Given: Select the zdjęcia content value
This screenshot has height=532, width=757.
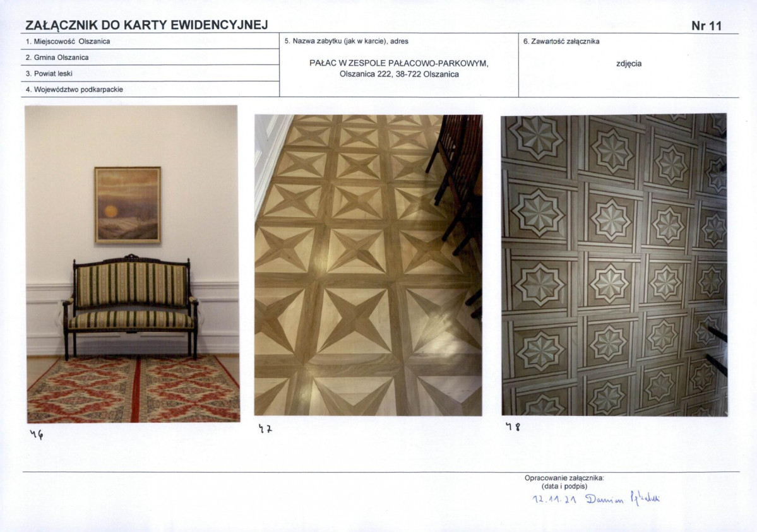Looking at the screenshot, I should (x=629, y=64).
